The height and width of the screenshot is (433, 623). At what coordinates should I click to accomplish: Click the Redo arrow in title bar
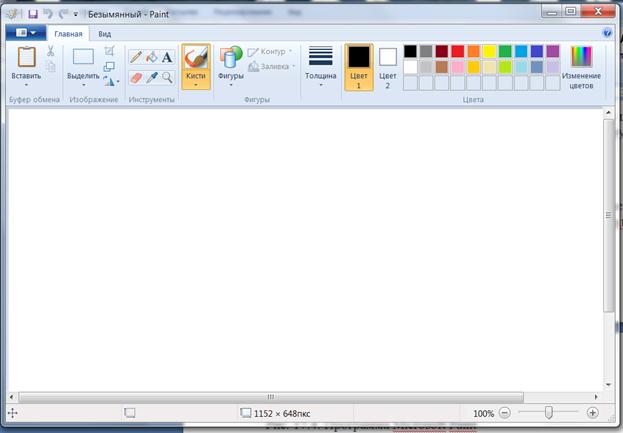[x=63, y=14]
